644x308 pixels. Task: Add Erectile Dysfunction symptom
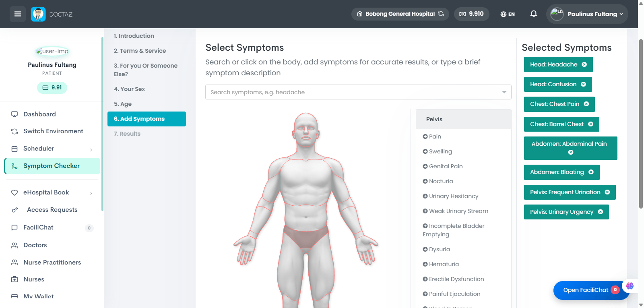453,279
